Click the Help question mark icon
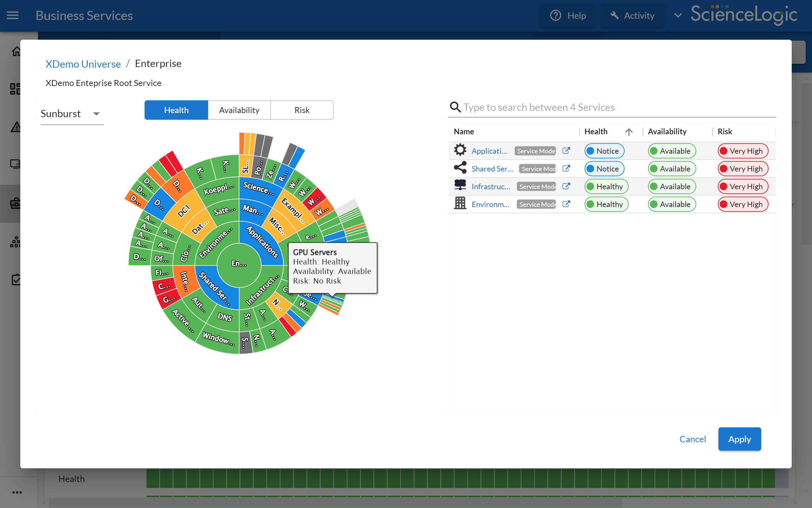Image resolution: width=812 pixels, height=508 pixels. [556, 16]
